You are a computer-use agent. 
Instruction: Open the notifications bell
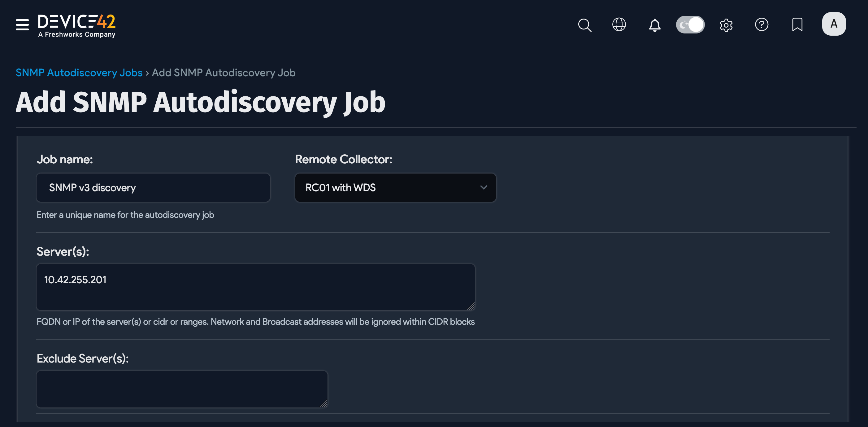(654, 25)
